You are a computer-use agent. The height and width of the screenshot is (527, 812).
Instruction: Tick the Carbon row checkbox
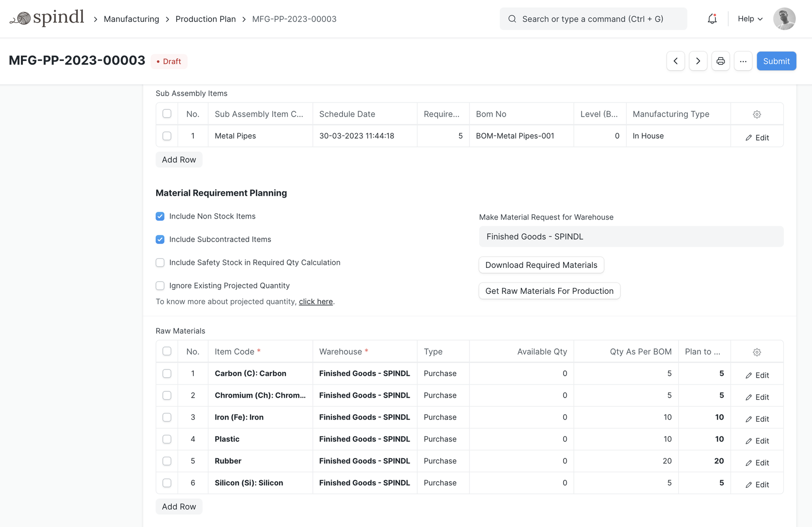click(x=167, y=373)
